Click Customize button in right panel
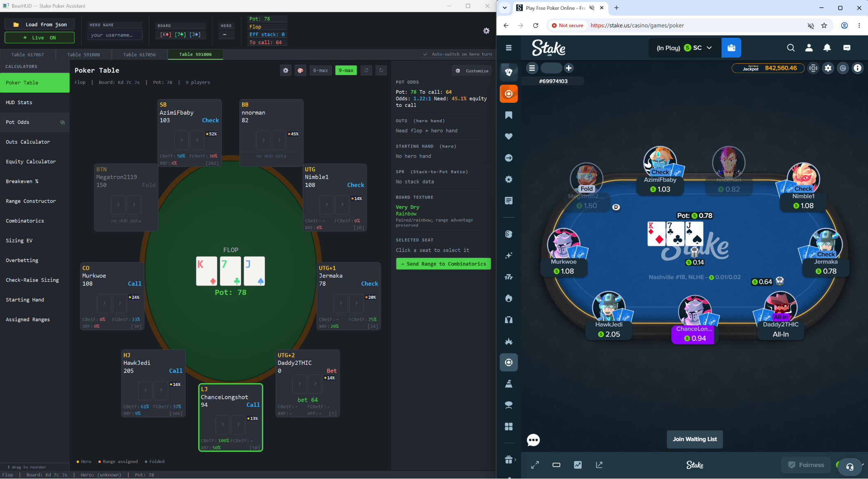Screen dimensions: 868x479 pyautogui.click(x=472, y=71)
